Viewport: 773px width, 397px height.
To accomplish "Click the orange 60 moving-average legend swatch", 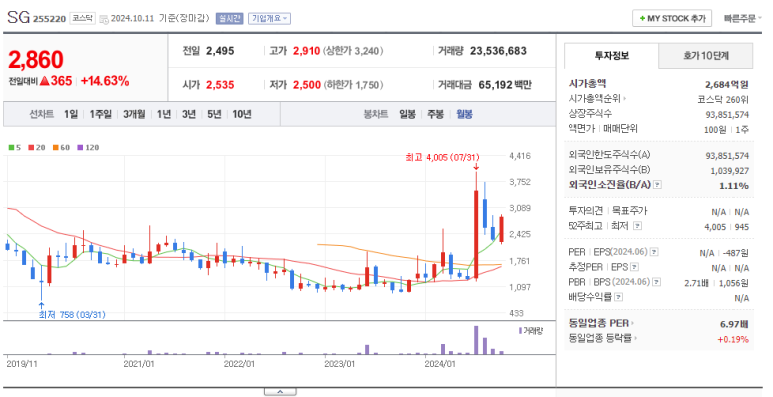I will click(x=56, y=147).
